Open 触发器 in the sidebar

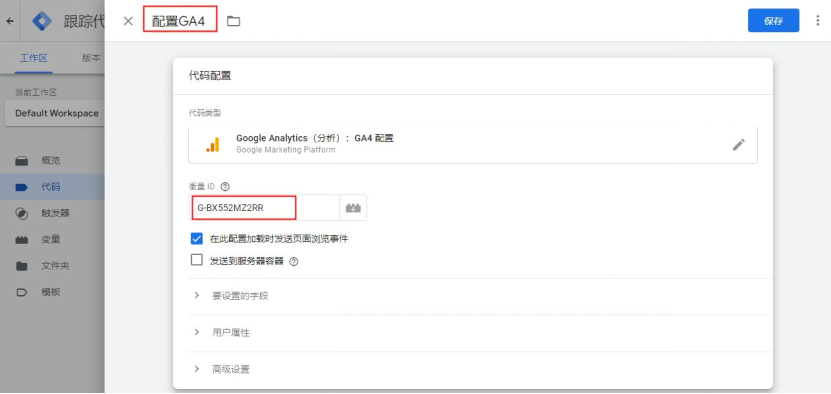(52, 213)
